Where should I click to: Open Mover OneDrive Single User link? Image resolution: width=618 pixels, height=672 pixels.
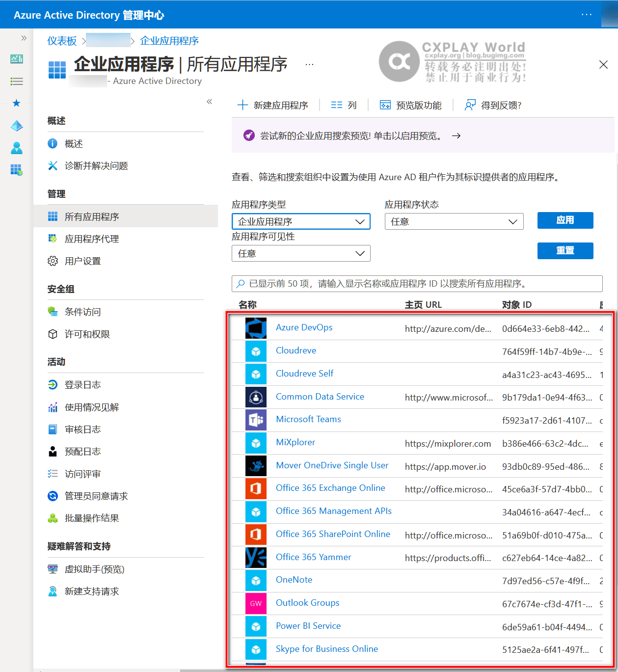(332, 465)
